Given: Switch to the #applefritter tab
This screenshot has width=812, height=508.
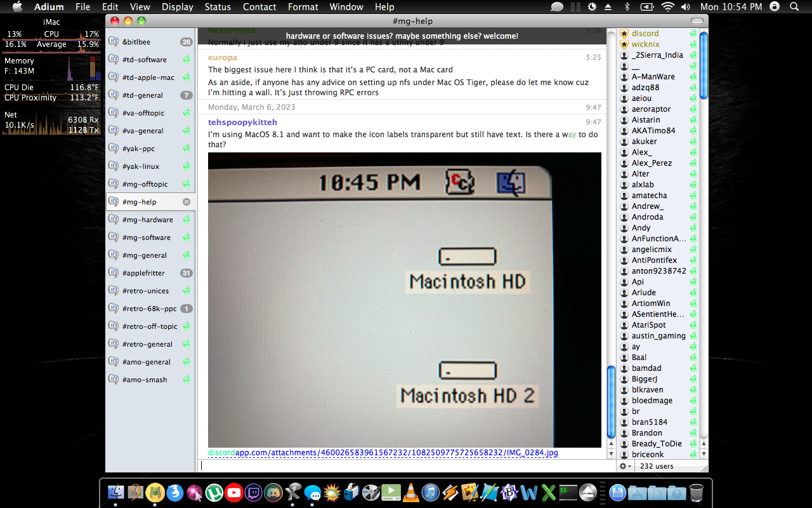Looking at the screenshot, I should 150,273.
